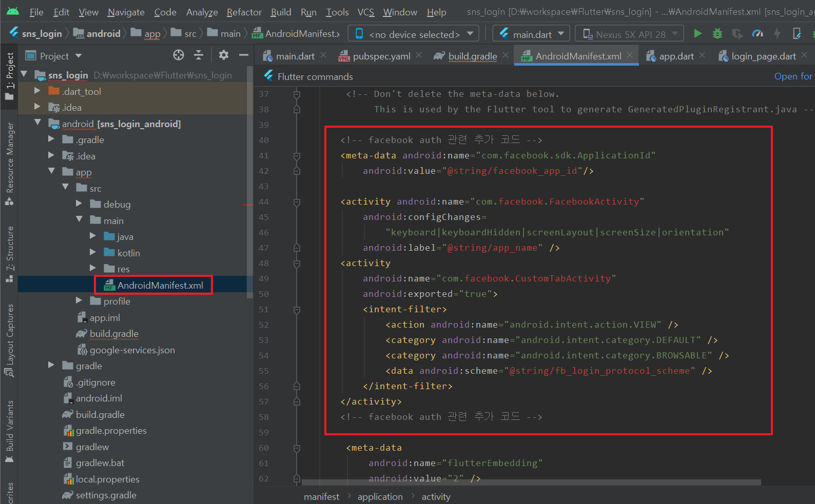The width and height of the screenshot is (815, 504).
Task: Click the editor horizontal scrollbar
Action: point(531,482)
